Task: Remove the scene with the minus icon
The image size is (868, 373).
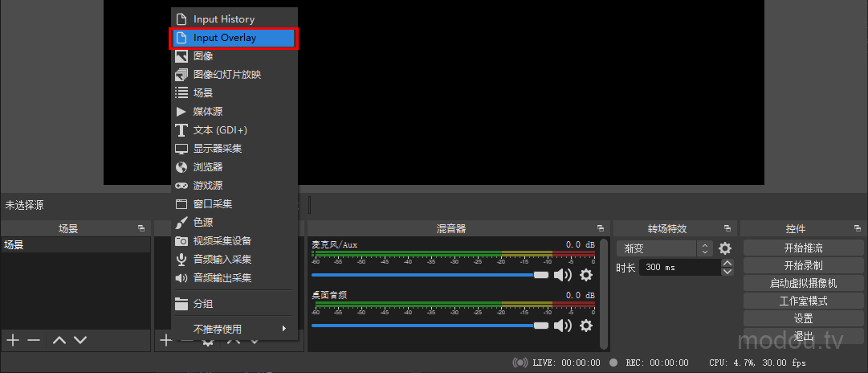Action: [34, 340]
